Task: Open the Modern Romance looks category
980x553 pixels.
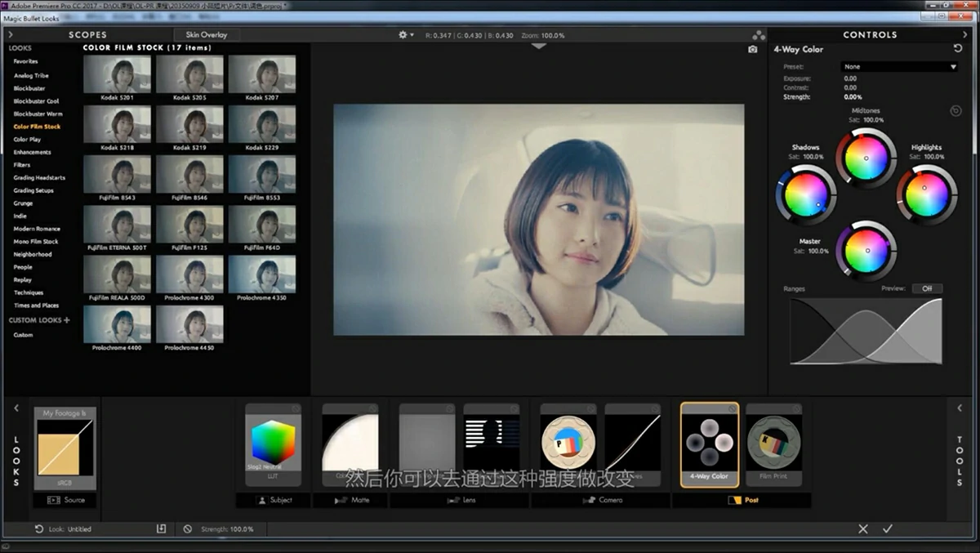Action: (x=37, y=229)
